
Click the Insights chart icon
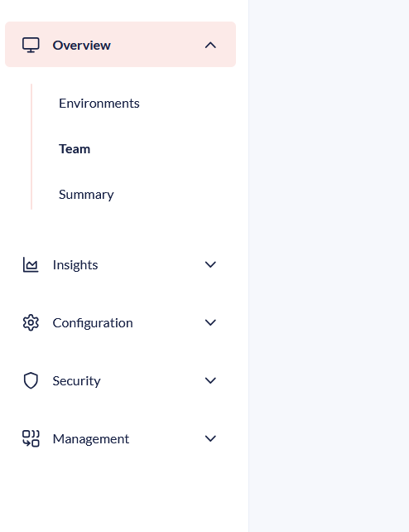pyautogui.click(x=31, y=264)
